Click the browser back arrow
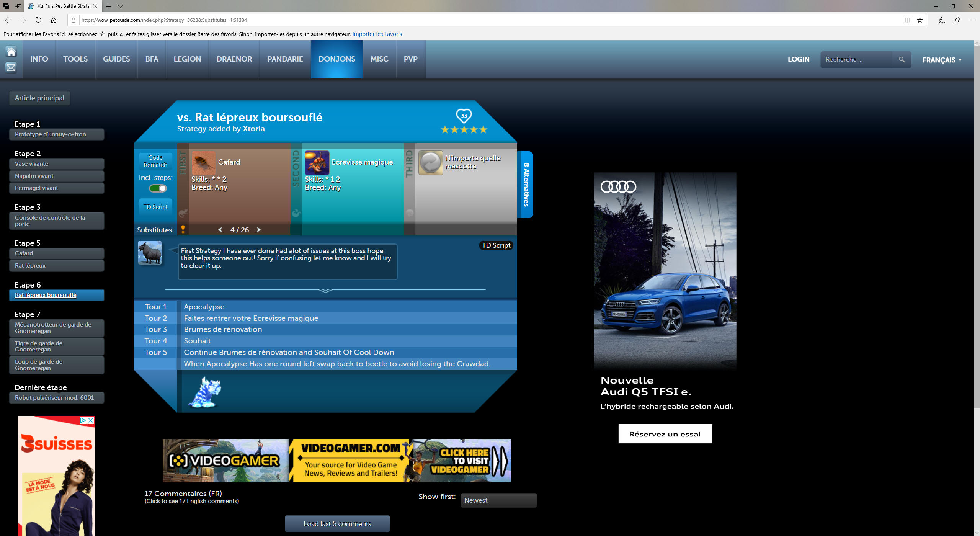The height and width of the screenshot is (536, 980). pyautogui.click(x=8, y=20)
